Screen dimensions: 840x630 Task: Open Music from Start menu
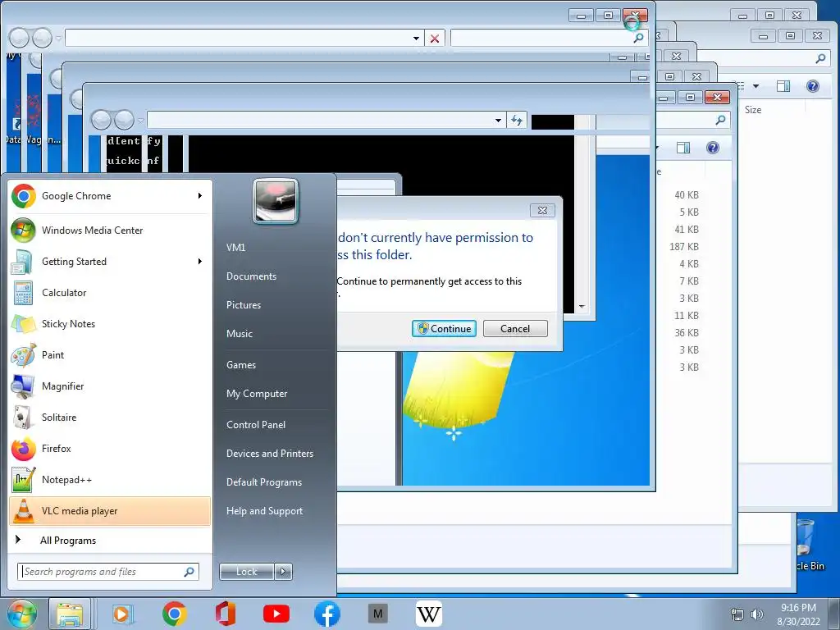pos(240,334)
